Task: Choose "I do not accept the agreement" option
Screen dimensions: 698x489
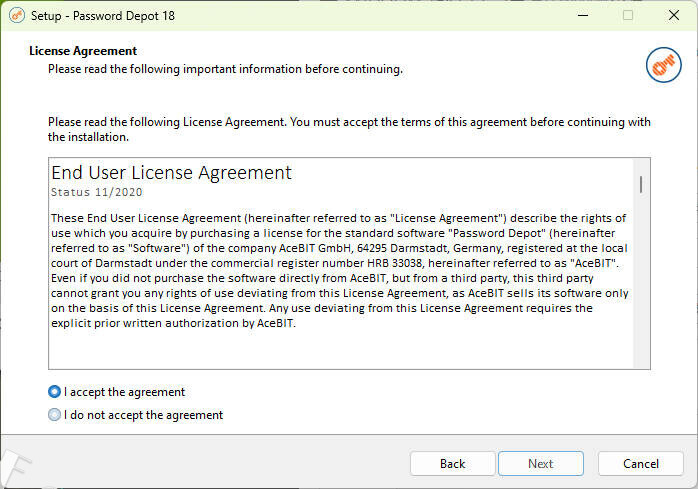Action: coord(55,415)
